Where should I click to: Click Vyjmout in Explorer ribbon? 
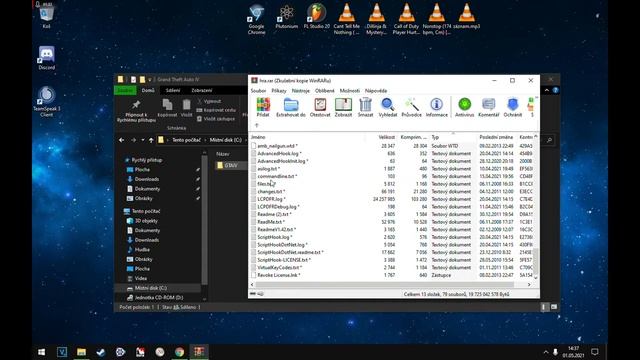(209, 101)
